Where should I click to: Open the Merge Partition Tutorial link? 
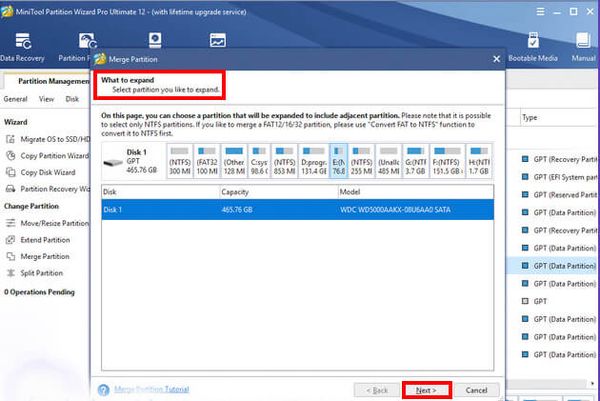click(x=150, y=389)
